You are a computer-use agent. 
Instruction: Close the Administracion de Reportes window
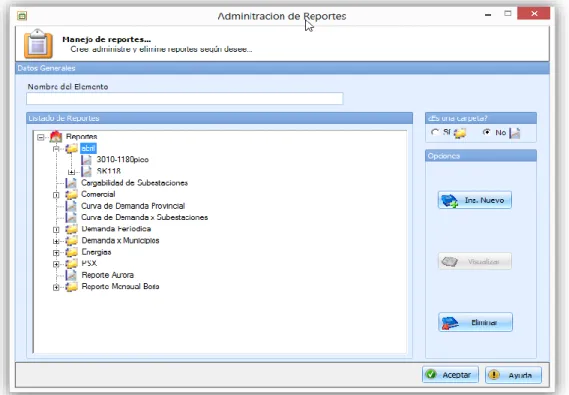(534, 13)
